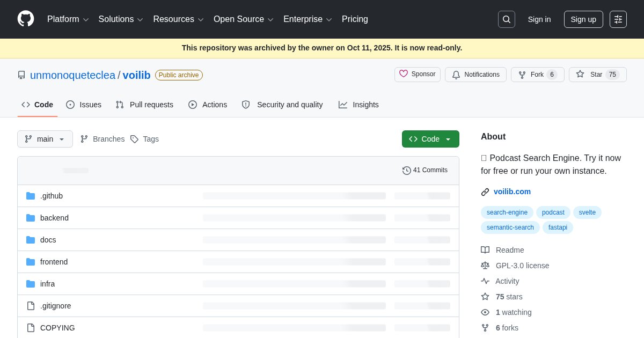Image resolution: width=644 pixels, height=338 pixels.
Task: Open the .gitignore file
Action: coord(56,306)
